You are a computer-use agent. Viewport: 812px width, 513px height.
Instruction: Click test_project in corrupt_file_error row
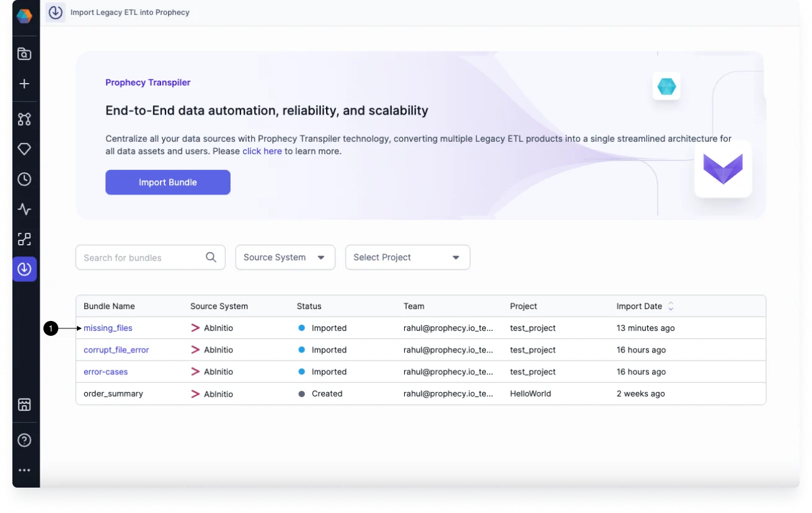533,350
